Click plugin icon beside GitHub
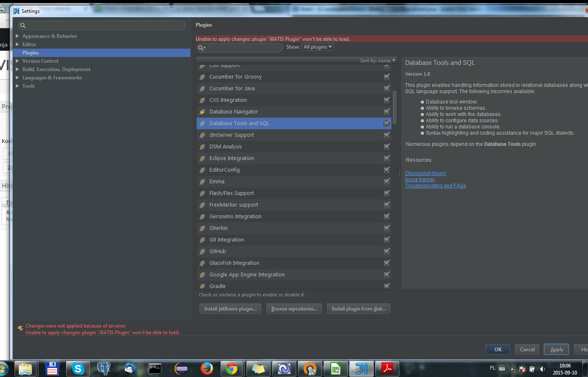This screenshot has height=377, width=588. (202, 251)
